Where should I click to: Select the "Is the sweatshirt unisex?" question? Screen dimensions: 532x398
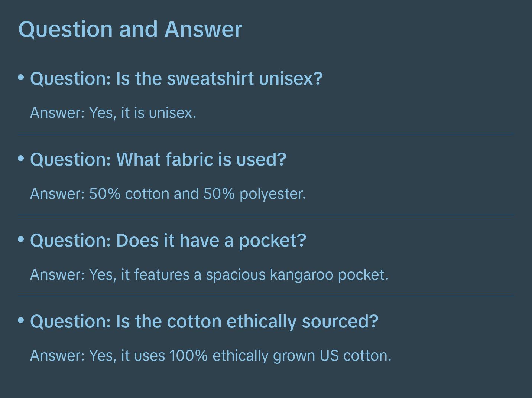coord(176,79)
